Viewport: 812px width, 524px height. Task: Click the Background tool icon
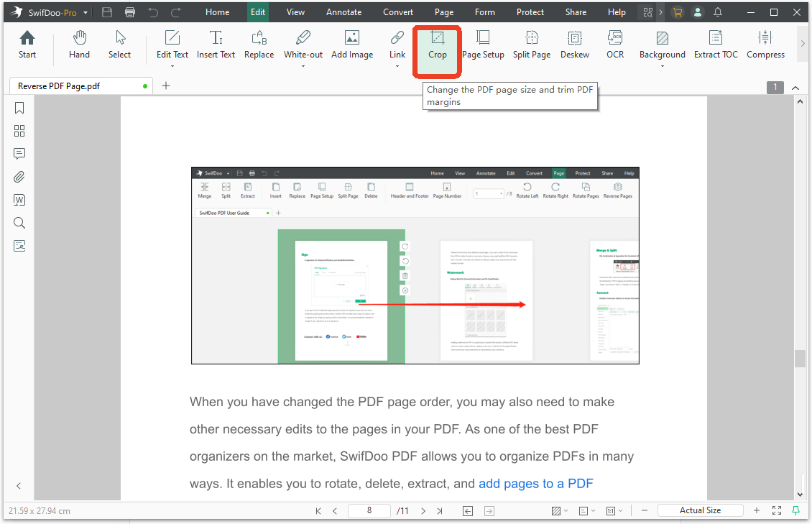click(x=663, y=38)
